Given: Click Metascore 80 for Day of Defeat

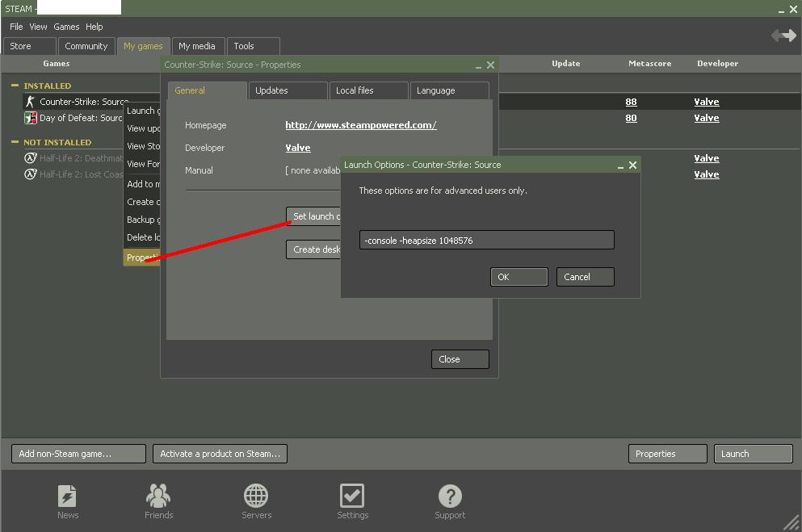Looking at the screenshot, I should click(x=631, y=118).
